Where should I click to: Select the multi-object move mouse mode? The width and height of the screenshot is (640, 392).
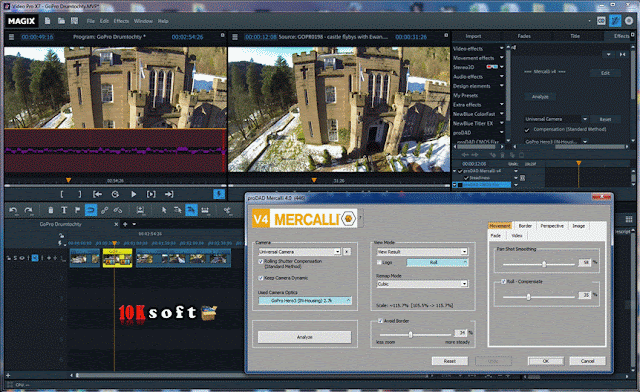pyautogui.click(x=178, y=210)
